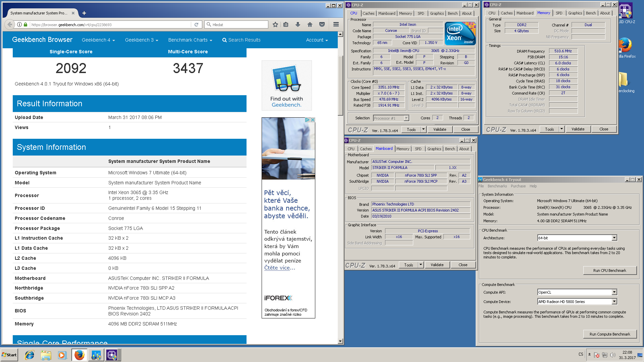Viewport: 644px width, 362px height.
Task: Open Compute Device dropdown
Action: point(614,302)
